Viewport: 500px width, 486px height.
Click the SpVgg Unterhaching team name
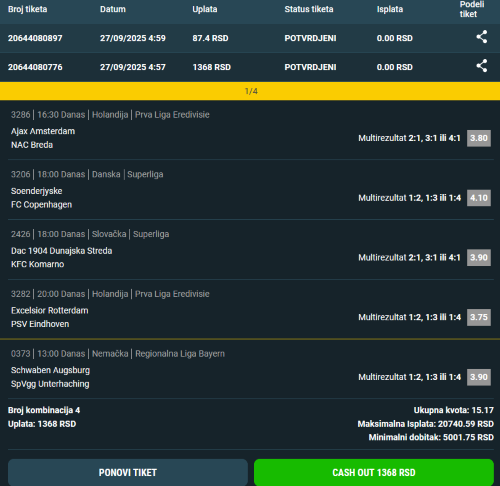pyautogui.click(x=50, y=384)
